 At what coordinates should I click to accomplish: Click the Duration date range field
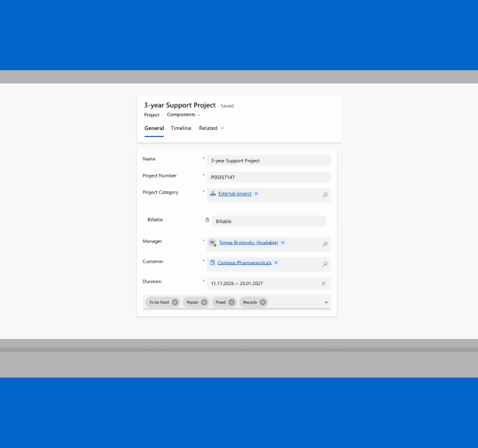269,284
